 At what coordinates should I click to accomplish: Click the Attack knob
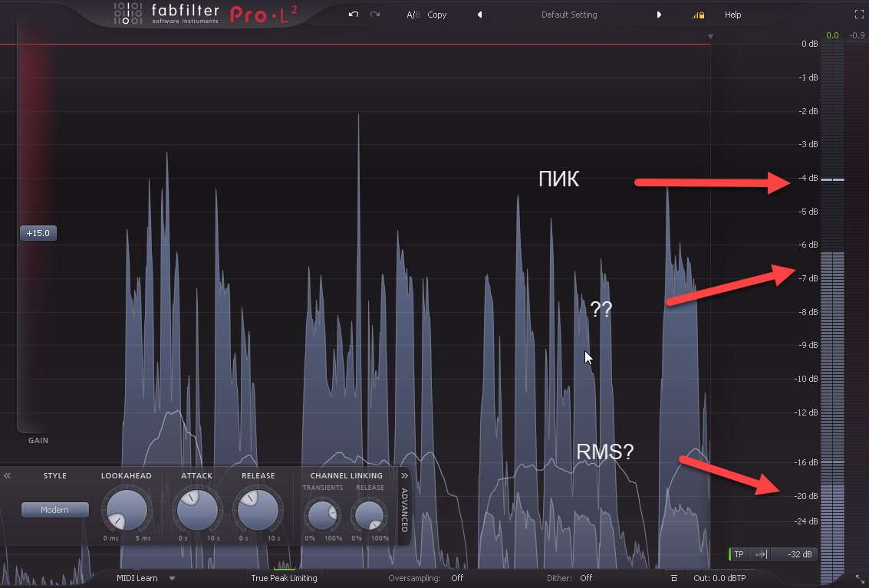tap(197, 510)
